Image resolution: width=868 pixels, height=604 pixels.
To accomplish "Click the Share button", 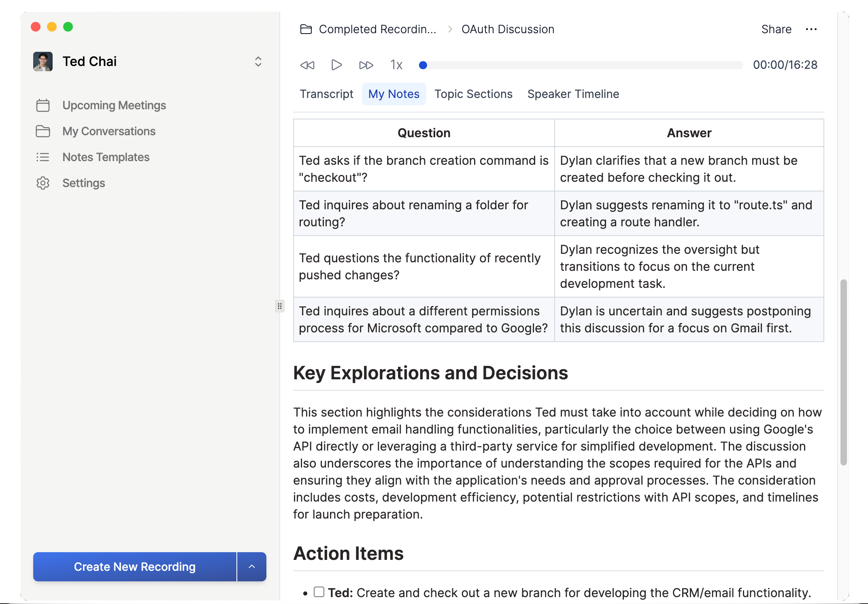I will [x=776, y=29].
